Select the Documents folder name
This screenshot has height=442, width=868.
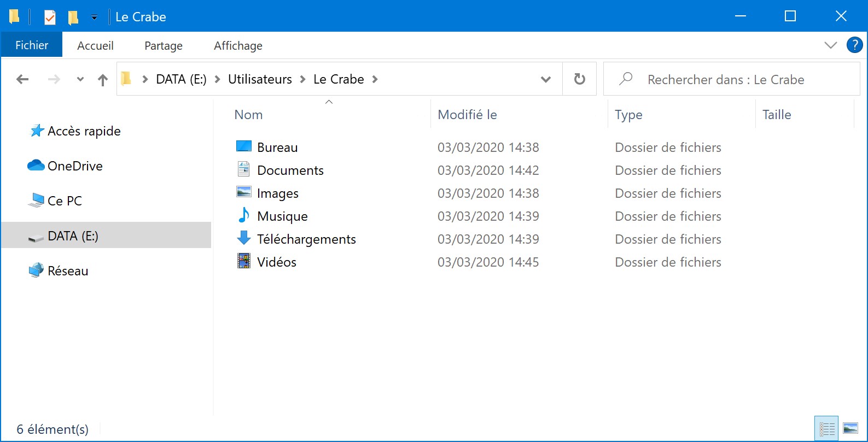point(290,170)
